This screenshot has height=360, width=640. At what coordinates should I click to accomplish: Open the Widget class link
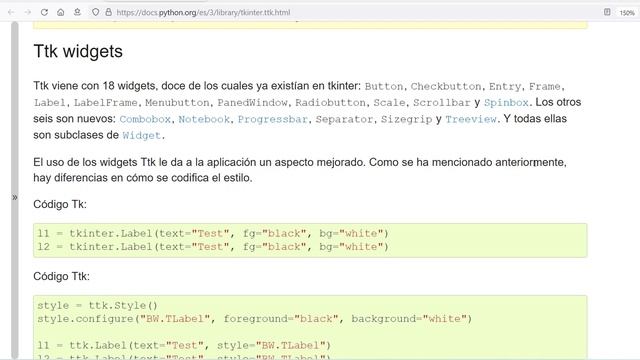click(142, 136)
